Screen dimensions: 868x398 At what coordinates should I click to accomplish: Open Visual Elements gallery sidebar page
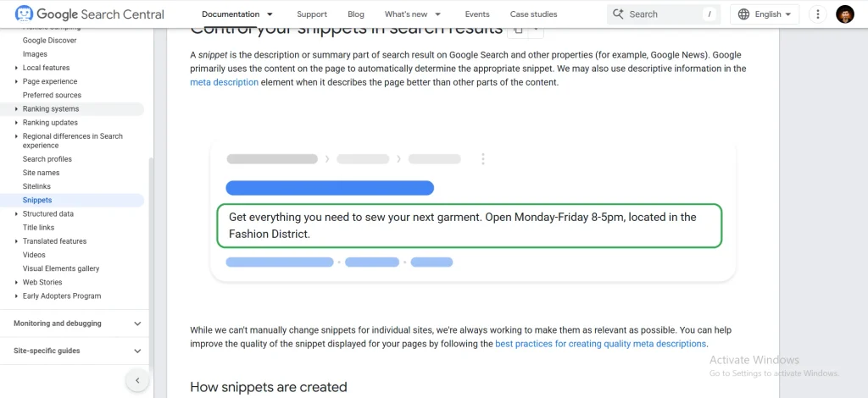point(61,268)
